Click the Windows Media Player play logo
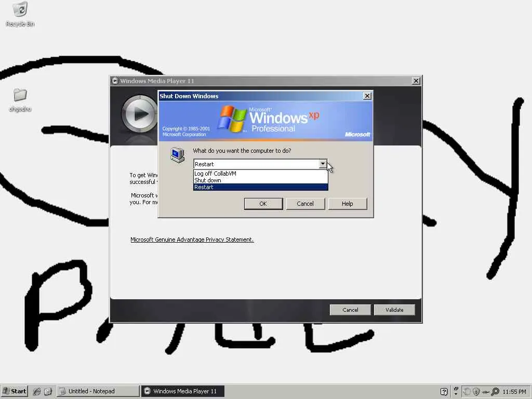Screen dimensions: 532x399 point(139,114)
